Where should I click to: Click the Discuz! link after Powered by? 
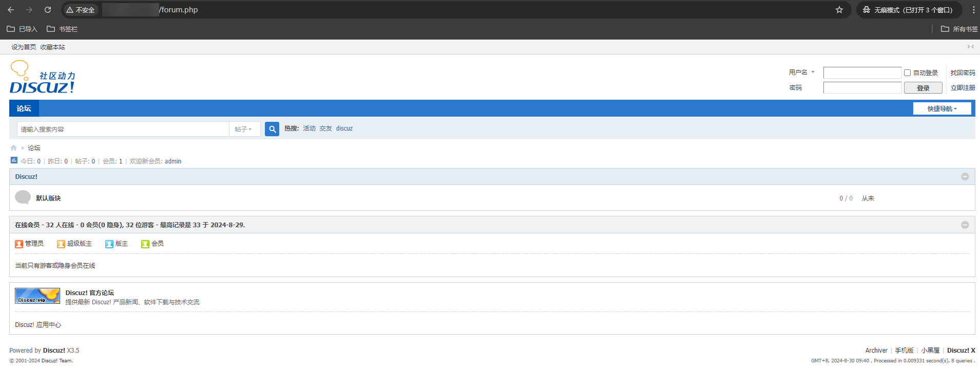click(54, 351)
